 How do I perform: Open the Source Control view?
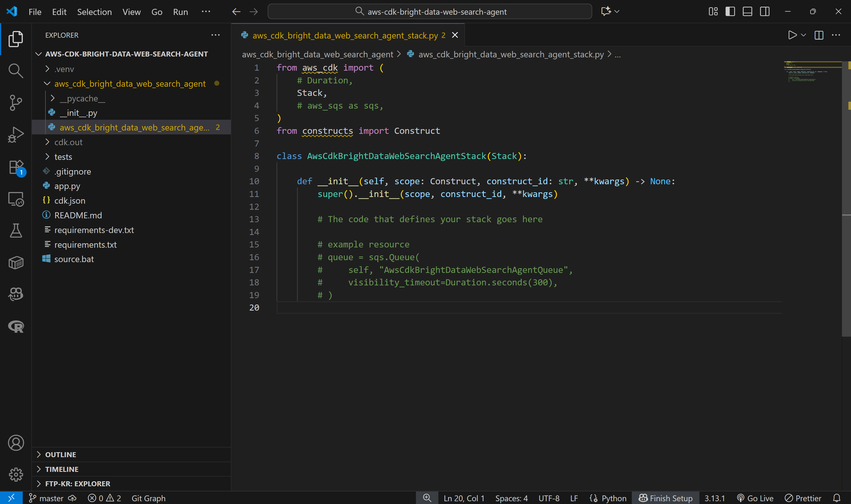click(x=16, y=103)
